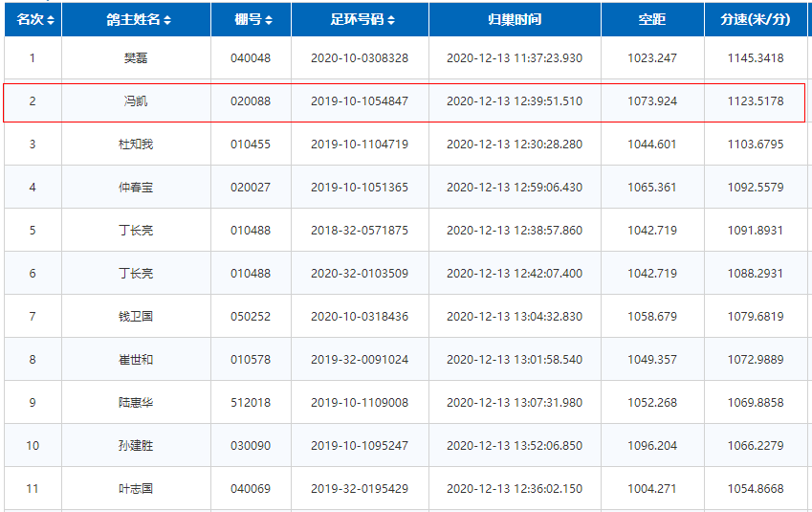Click loft number 020088
This screenshot has height=512, width=812.
pyautogui.click(x=251, y=101)
